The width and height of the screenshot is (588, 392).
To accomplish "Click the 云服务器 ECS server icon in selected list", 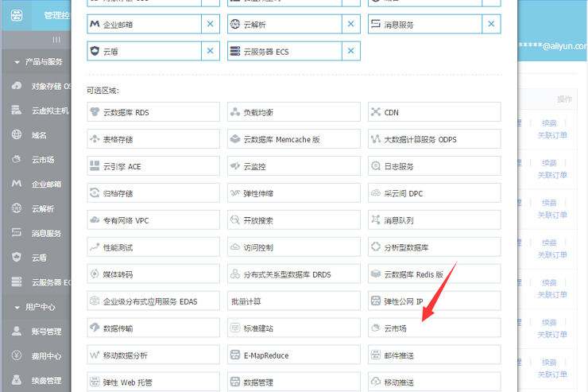I will [234, 51].
